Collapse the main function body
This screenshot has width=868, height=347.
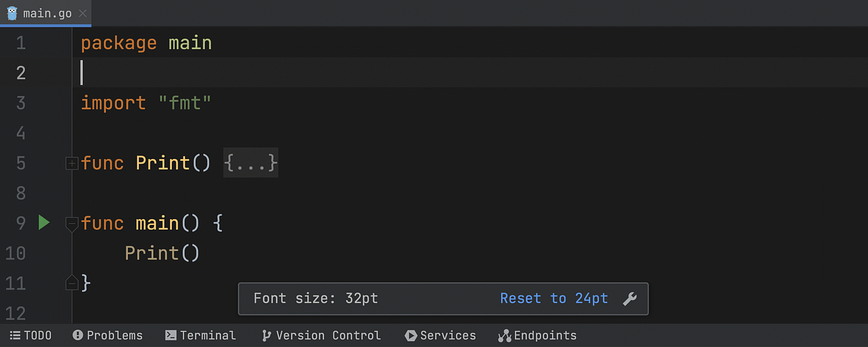[72, 223]
